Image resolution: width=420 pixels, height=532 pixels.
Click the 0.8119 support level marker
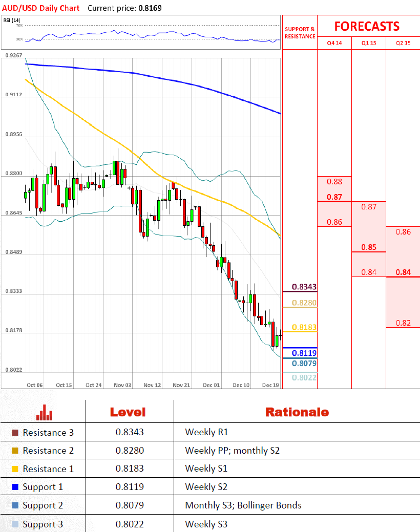coord(304,353)
